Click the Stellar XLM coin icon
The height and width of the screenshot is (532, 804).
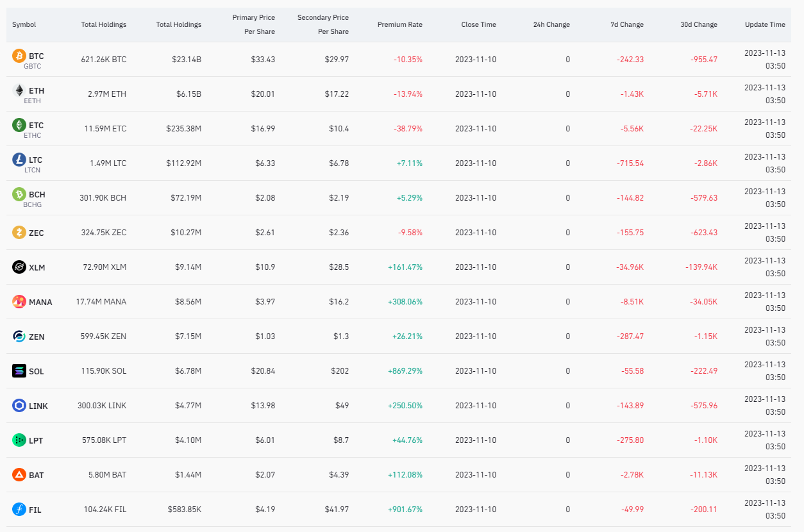(x=19, y=267)
